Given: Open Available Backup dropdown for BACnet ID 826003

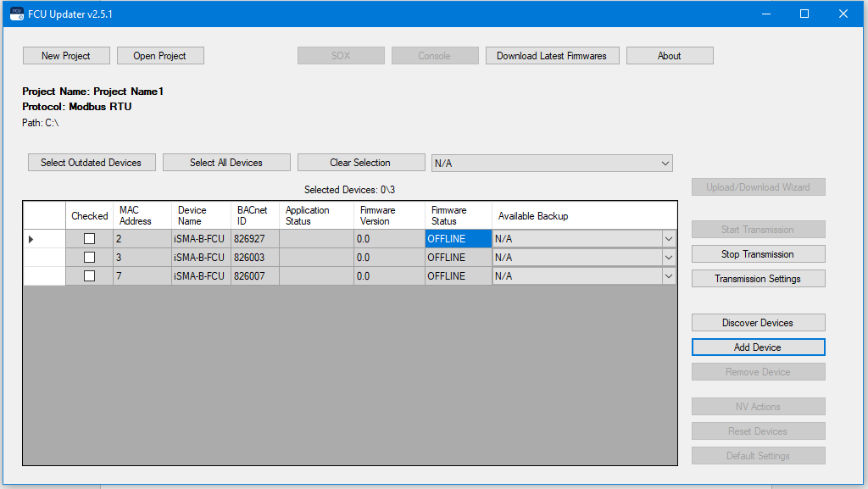Looking at the screenshot, I should coord(668,258).
